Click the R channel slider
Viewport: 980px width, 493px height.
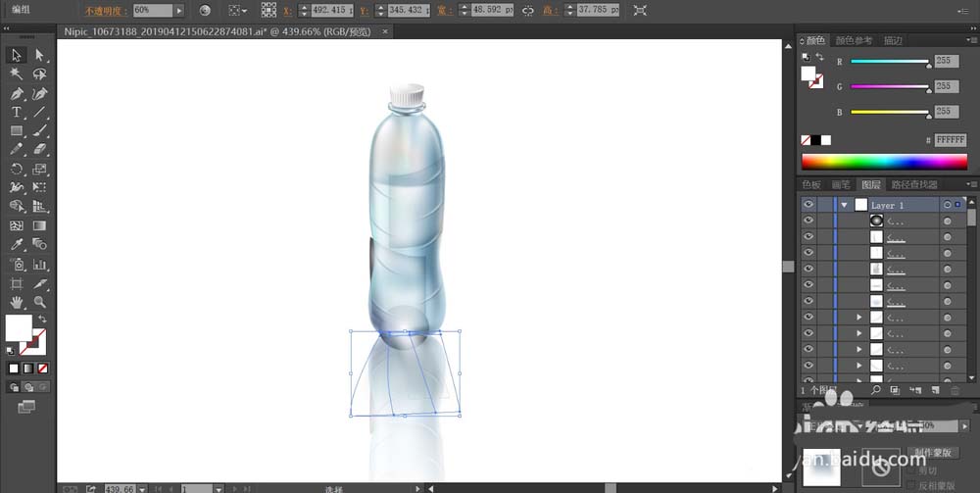pyautogui.click(x=890, y=61)
